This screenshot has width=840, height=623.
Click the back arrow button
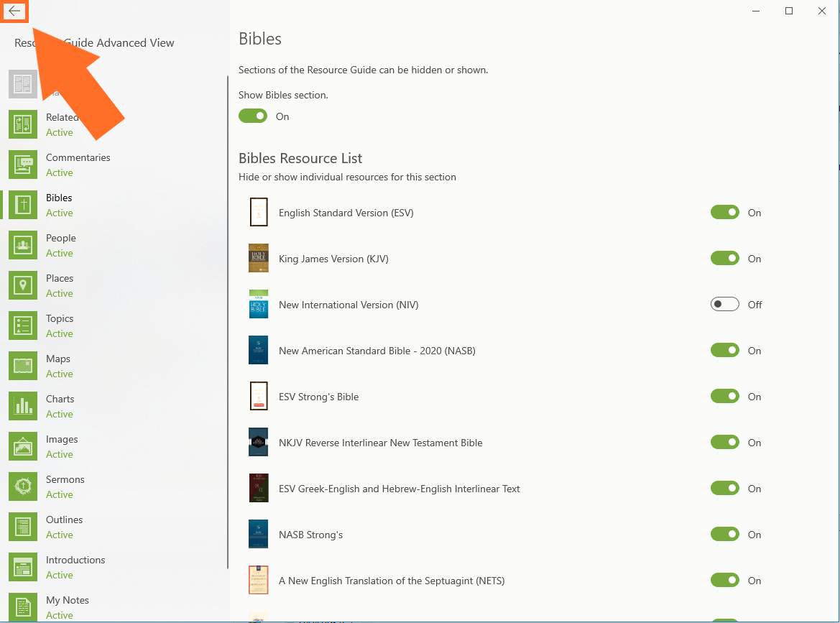click(14, 11)
